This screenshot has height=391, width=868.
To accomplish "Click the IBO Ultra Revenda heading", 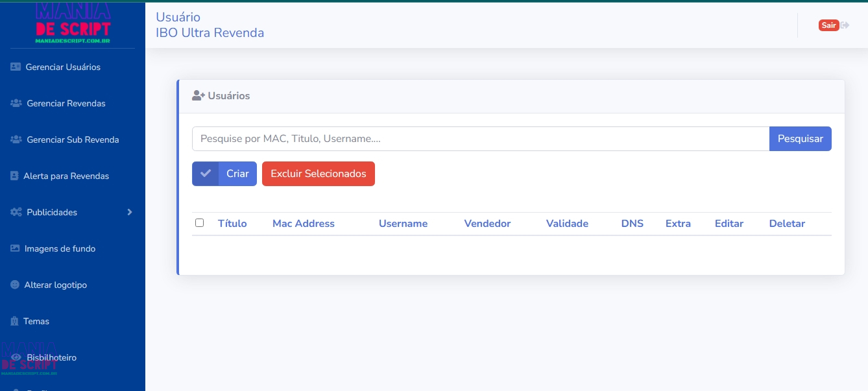I will pos(210,33).
